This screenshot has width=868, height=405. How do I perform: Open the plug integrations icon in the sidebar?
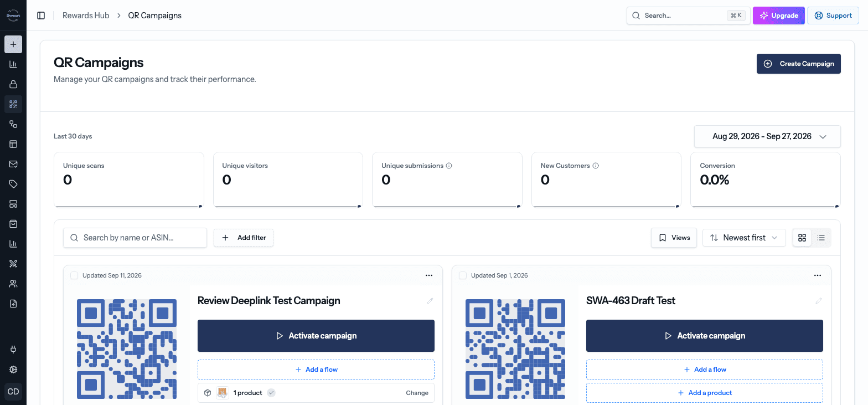coord(13,350)
